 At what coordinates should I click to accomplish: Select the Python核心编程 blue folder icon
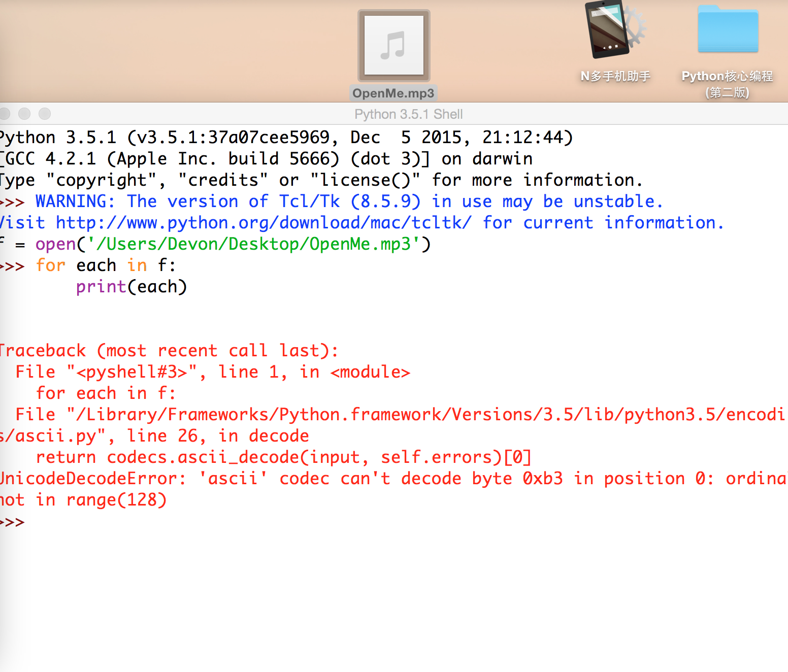(728, 30)
